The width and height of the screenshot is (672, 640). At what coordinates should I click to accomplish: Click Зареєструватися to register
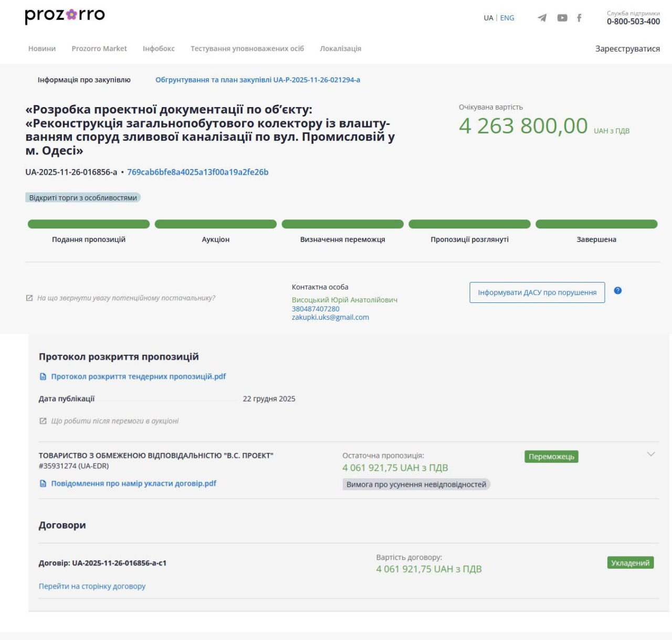pyautogui.click(x=627, y=49)
